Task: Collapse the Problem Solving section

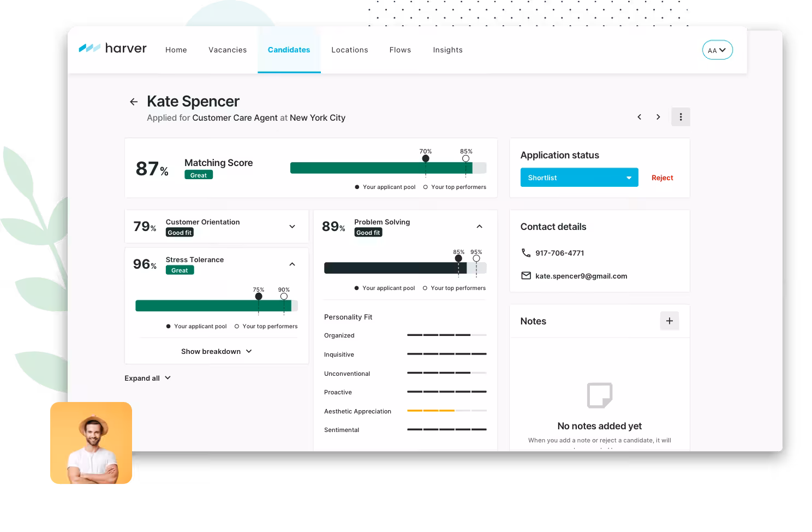Action: click(479, 227)
